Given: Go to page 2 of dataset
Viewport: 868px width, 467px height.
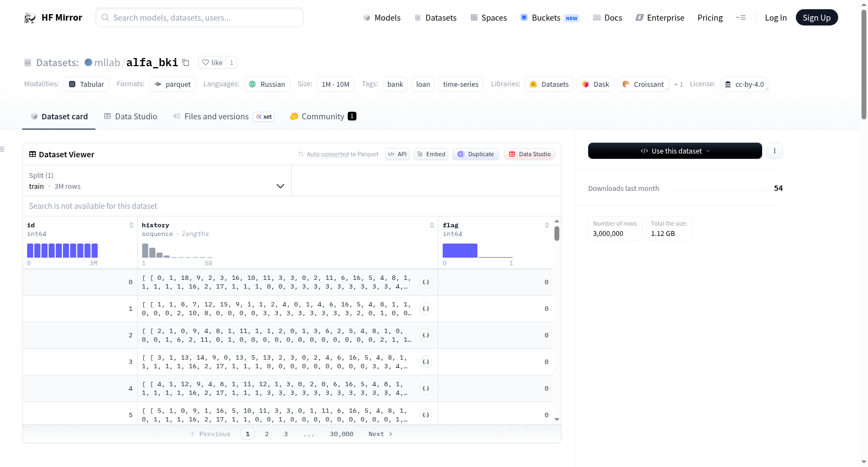Looking at the screenshot, I should (x=266, y=434).
